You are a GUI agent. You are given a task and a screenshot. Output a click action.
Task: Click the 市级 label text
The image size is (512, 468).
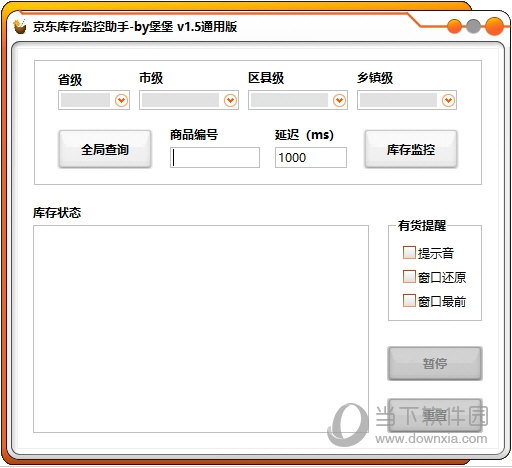[x=151, y=78]
